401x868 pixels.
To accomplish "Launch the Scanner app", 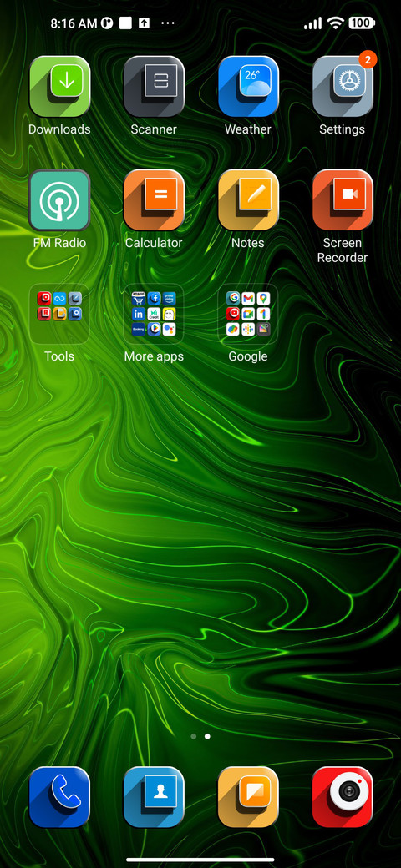I will 154,86.
